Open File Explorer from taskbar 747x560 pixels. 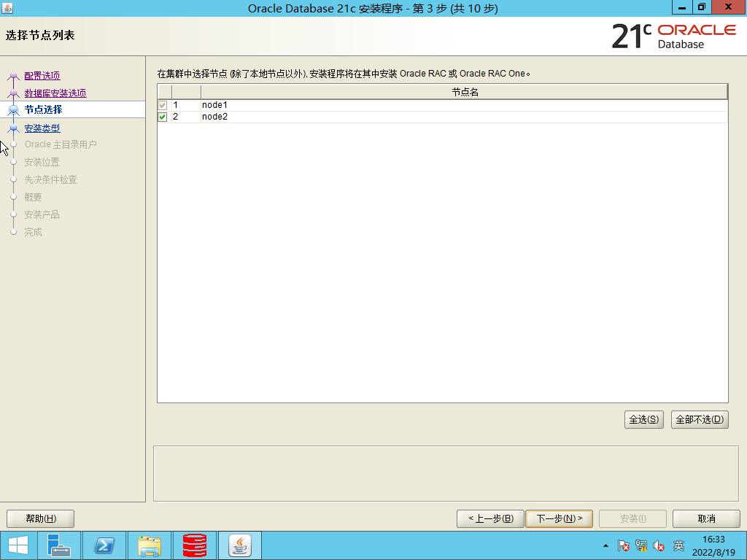coord(150,545)
